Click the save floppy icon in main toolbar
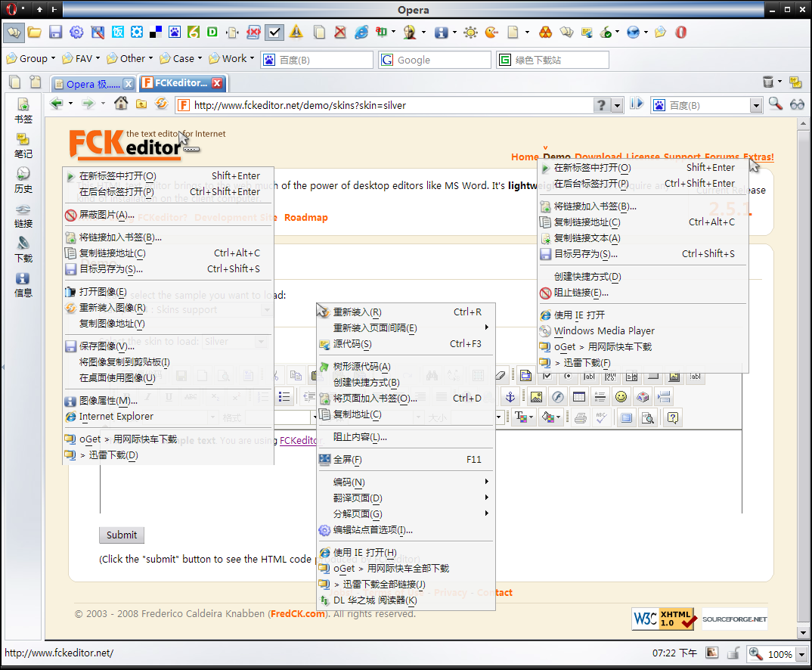The width and height of the screenshot is (812, 670). click(x=55, y=32)
